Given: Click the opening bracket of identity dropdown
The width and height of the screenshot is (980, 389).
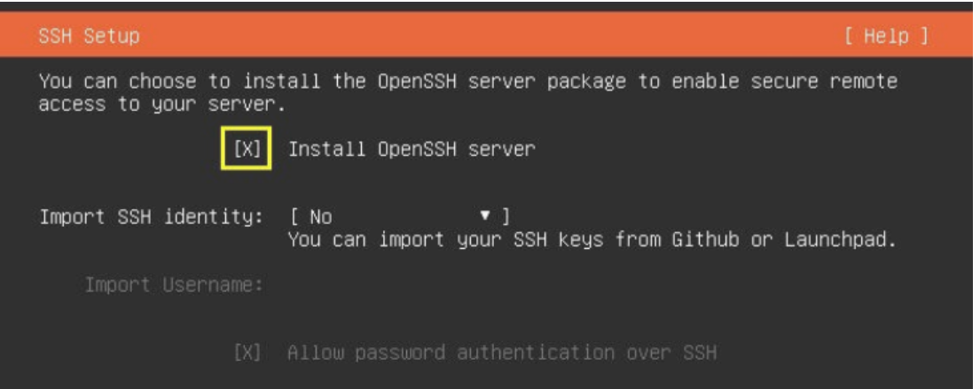Looking at the screenshot, I should coord(294,217).
